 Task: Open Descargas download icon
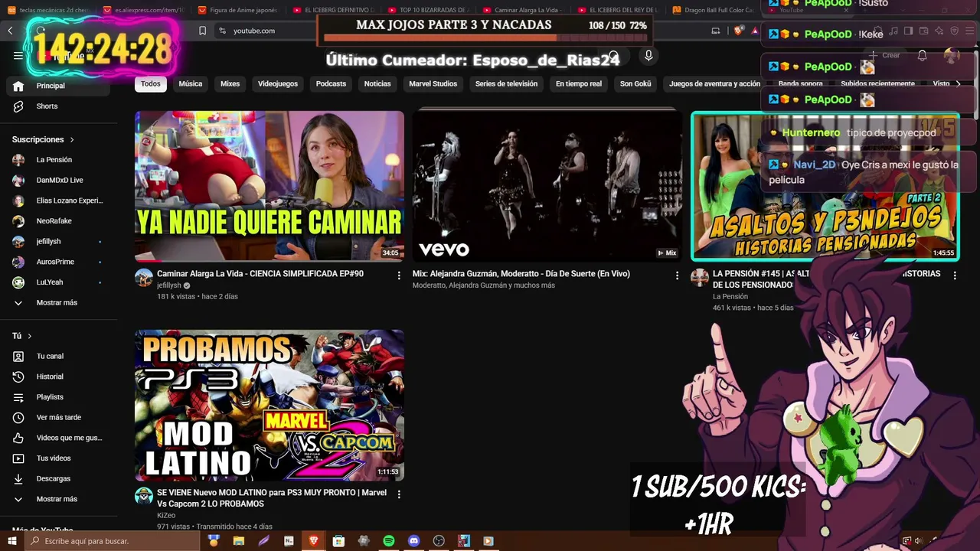pyautogui.click(x=18, y=479)
